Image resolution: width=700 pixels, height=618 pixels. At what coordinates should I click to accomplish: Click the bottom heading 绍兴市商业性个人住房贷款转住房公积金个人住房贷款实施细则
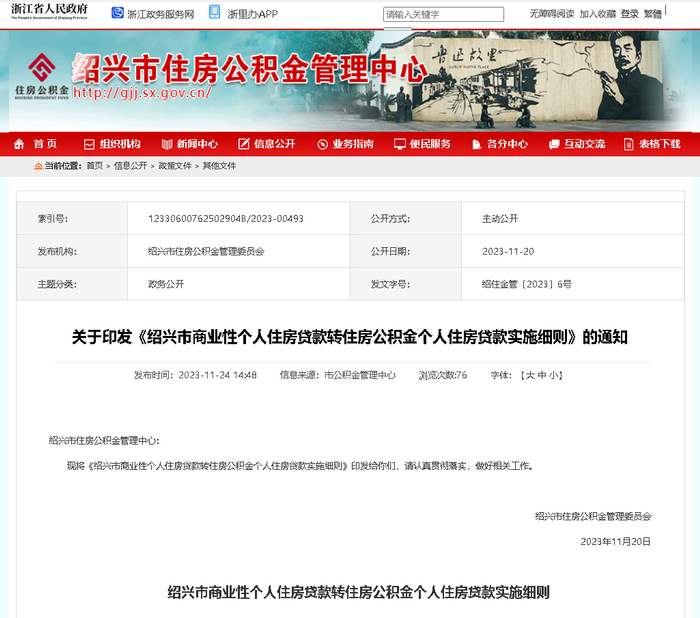click(x=358, y=593)
